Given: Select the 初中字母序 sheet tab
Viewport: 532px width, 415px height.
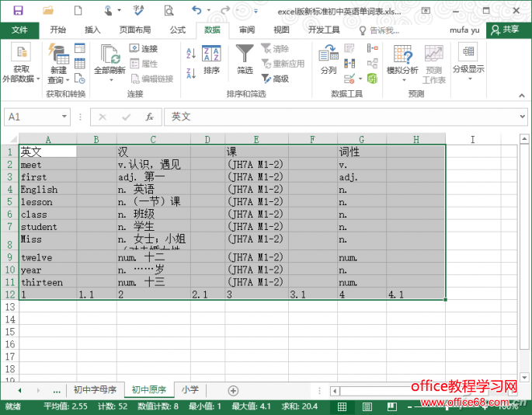Looking at the screenshot, I should (x=95, y=390).
